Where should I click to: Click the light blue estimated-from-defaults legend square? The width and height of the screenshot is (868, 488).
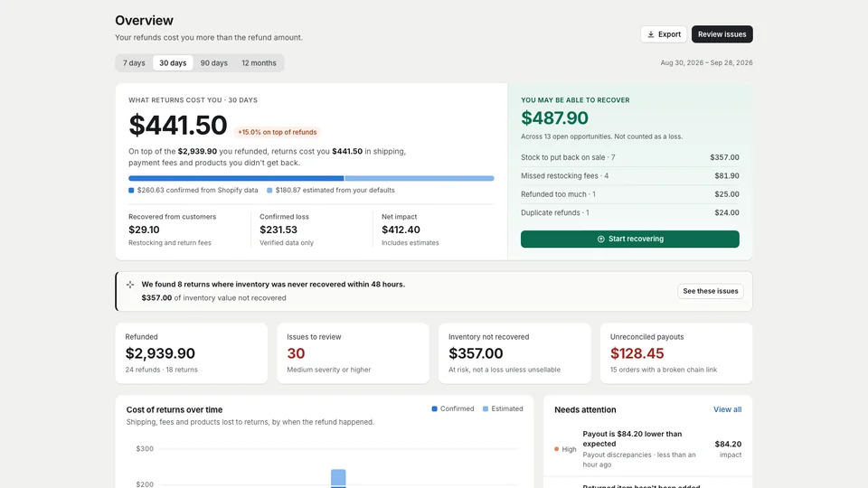(269, 191)
